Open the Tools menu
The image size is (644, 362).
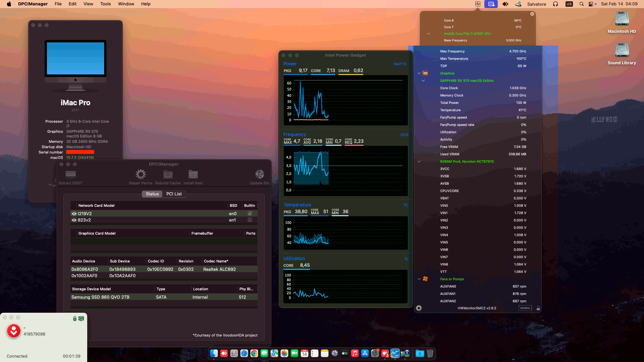tap(105, 4)
